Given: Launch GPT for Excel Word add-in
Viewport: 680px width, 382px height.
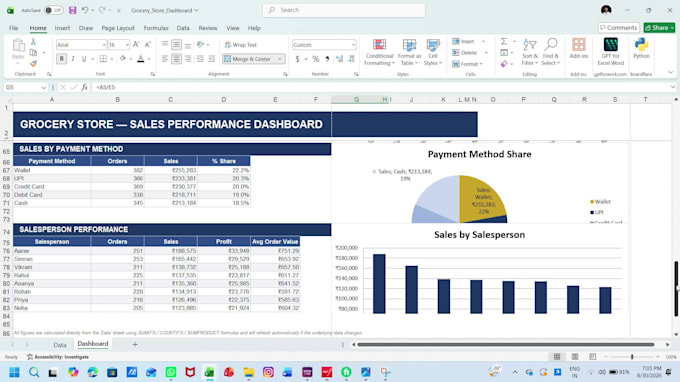Looking at the screenshot, I should coord(611,52).
